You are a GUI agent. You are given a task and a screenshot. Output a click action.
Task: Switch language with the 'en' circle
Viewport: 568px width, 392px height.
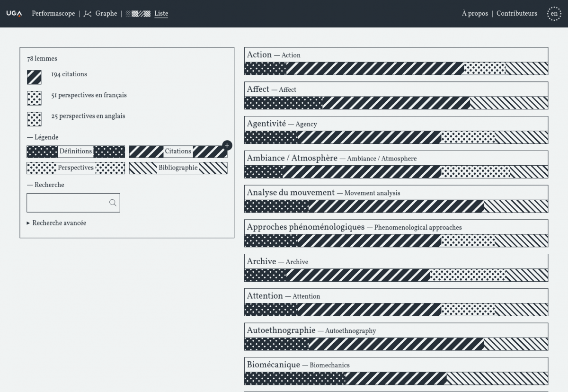554,14
